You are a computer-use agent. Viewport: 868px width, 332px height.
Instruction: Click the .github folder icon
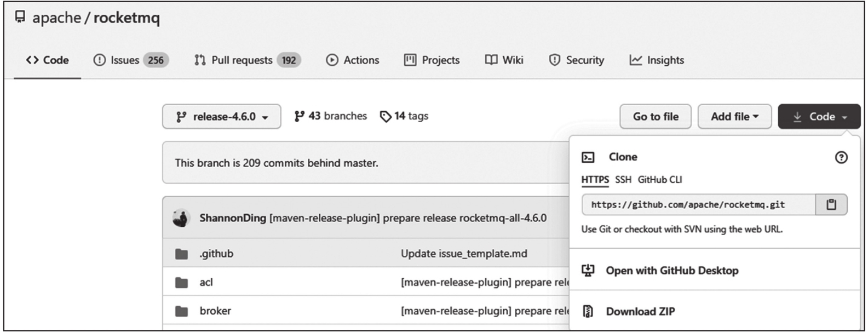(x=181, y=254)
